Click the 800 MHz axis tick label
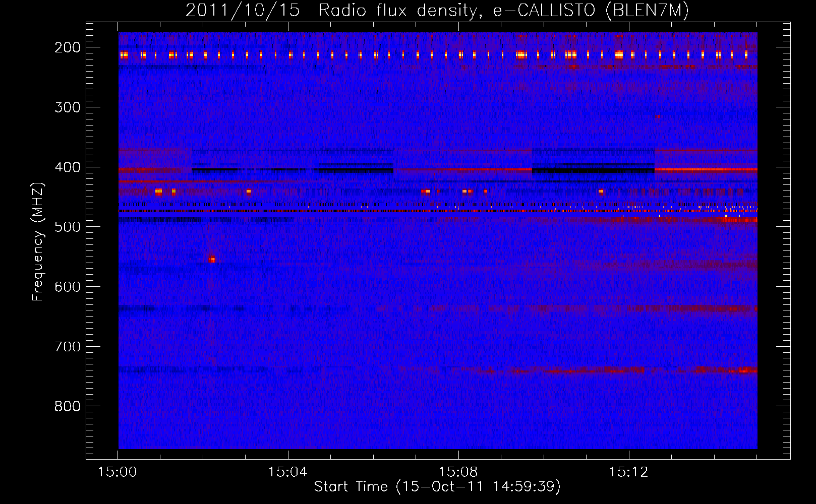Viewport: 816px width, 504px height. coord(68,406)
